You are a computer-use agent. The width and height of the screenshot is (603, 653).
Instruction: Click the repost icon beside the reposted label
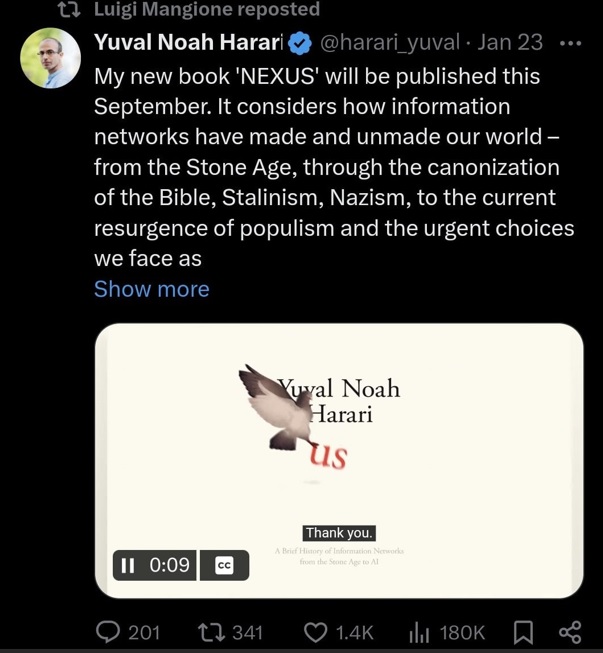tap(71, 10)
